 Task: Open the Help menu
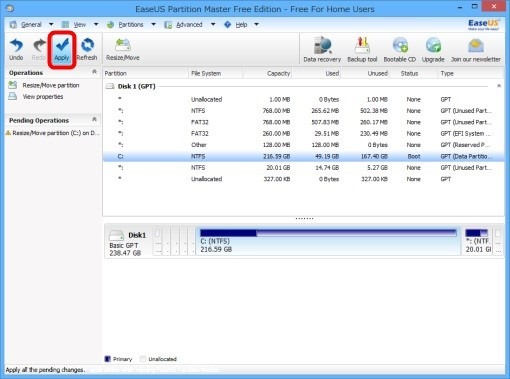pos(241,25)
